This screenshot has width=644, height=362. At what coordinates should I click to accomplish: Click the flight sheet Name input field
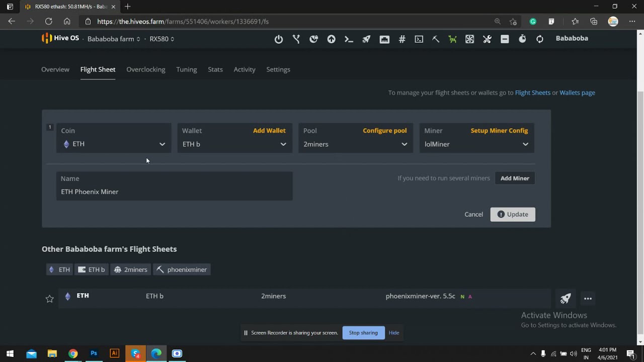pos(174,186)
